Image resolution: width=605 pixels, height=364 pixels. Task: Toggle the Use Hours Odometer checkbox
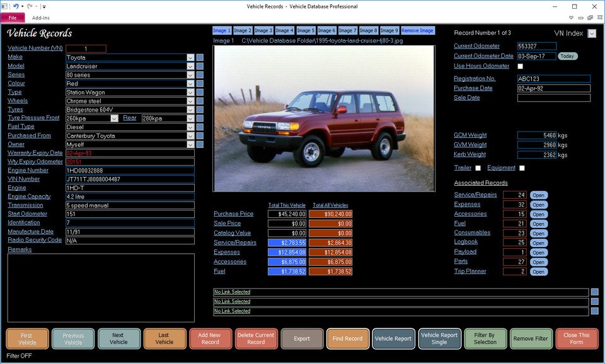(520, 66)
